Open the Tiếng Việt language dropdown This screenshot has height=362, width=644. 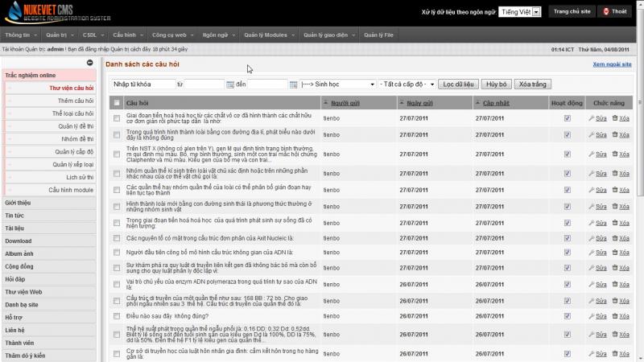click(519, 12)
